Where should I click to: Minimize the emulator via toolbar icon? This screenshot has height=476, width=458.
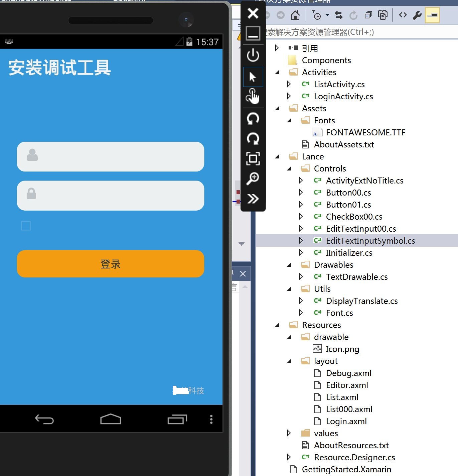pyautogui.click(x=253, y=33)
